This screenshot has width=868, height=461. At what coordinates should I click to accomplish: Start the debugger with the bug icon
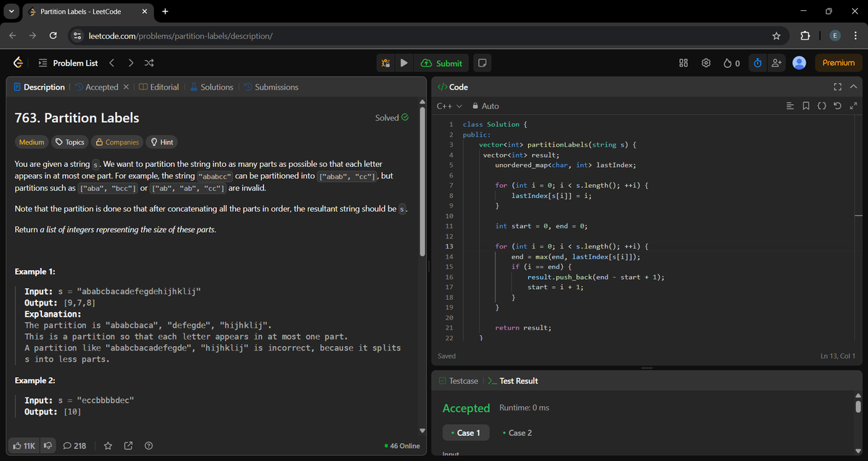[386, 63]
